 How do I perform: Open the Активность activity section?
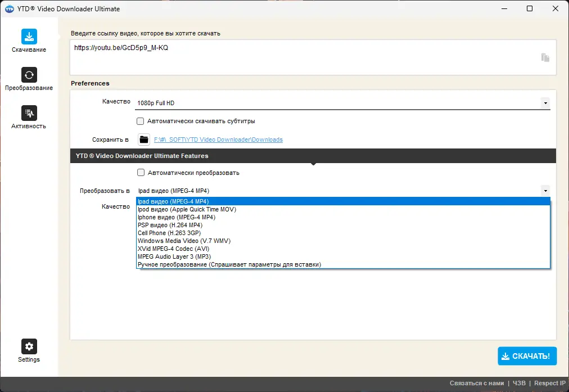click(29, 118)
